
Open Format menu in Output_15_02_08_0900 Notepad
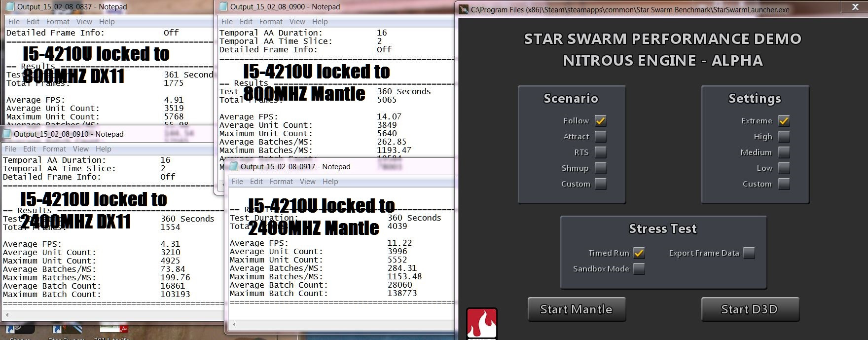coord(271,22)
